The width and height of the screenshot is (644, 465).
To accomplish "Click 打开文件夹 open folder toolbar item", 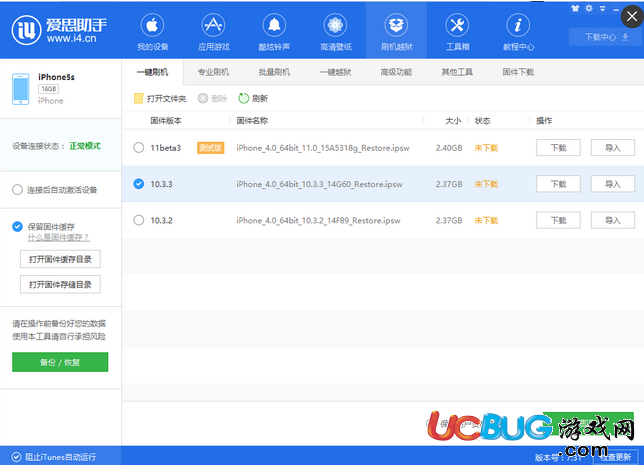I will click(160, 98).
